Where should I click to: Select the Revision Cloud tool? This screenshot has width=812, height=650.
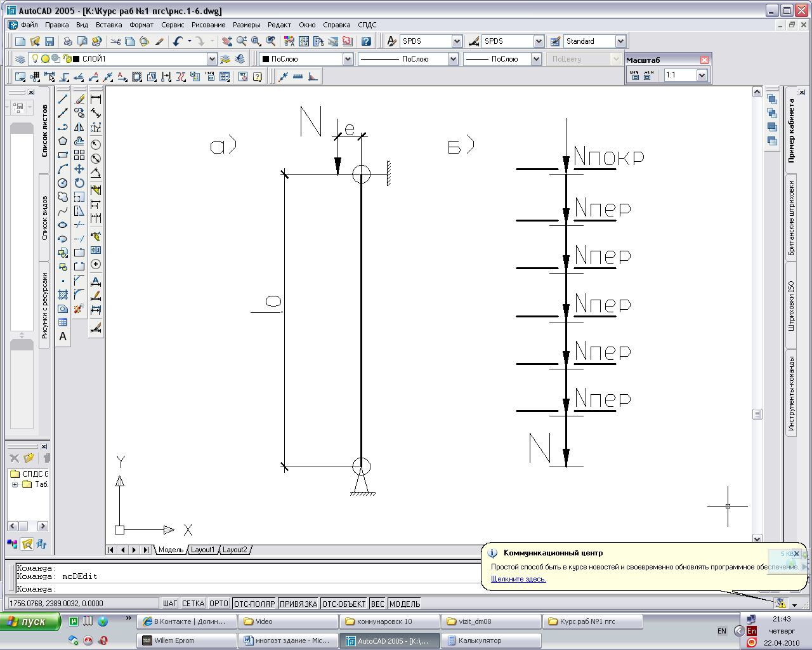(x=63, y=197)
